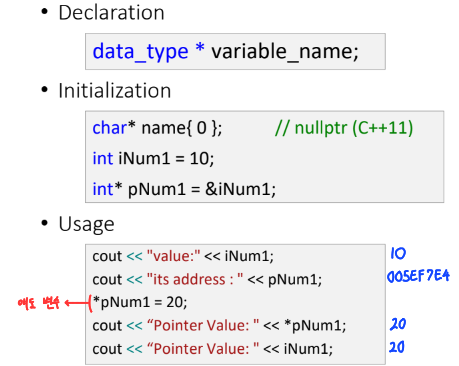Click the 'Usage' bullet heading
The width and height of the screenshot is (459, 366).
[86, 224]
